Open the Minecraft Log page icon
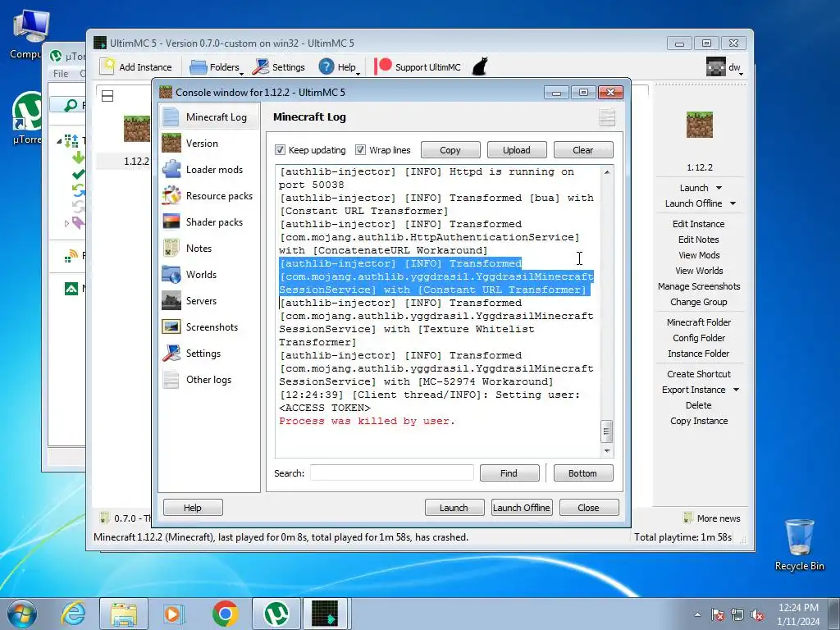 click(171, 116)
